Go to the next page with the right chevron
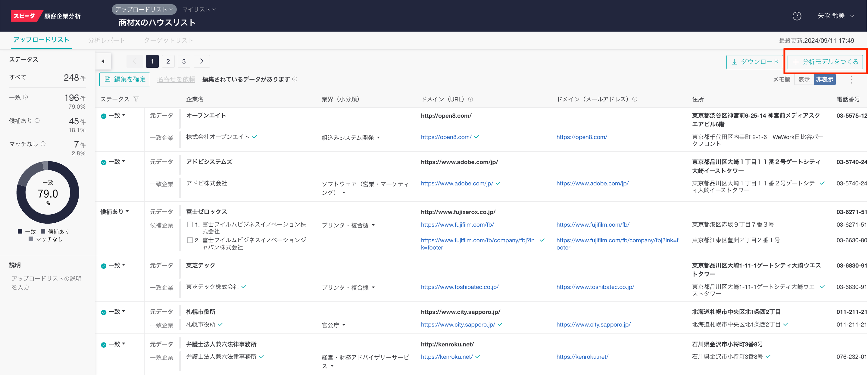This screenshot has width=868, height=375. click(x=202, y=61)
